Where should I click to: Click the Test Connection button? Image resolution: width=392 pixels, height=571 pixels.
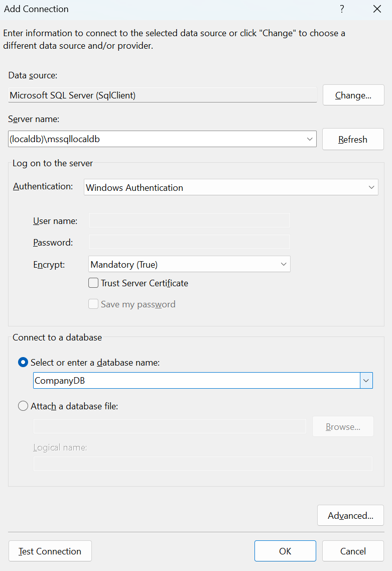click(x=50, y=551)
